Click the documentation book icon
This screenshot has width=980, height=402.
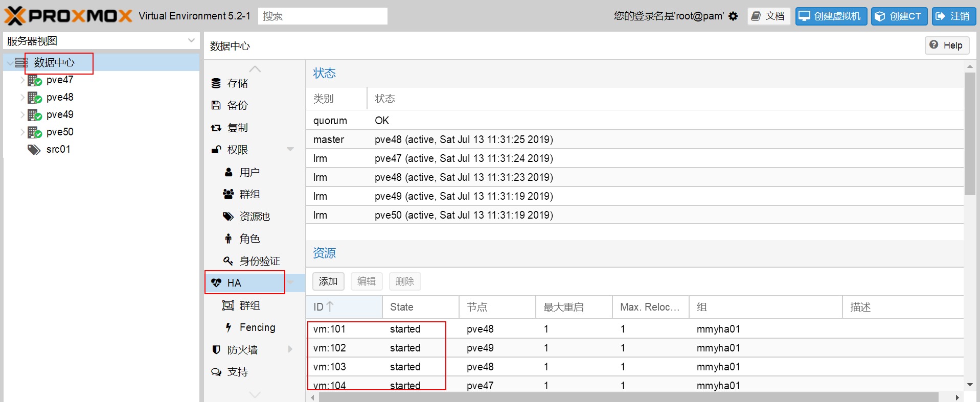coord(756,16)
